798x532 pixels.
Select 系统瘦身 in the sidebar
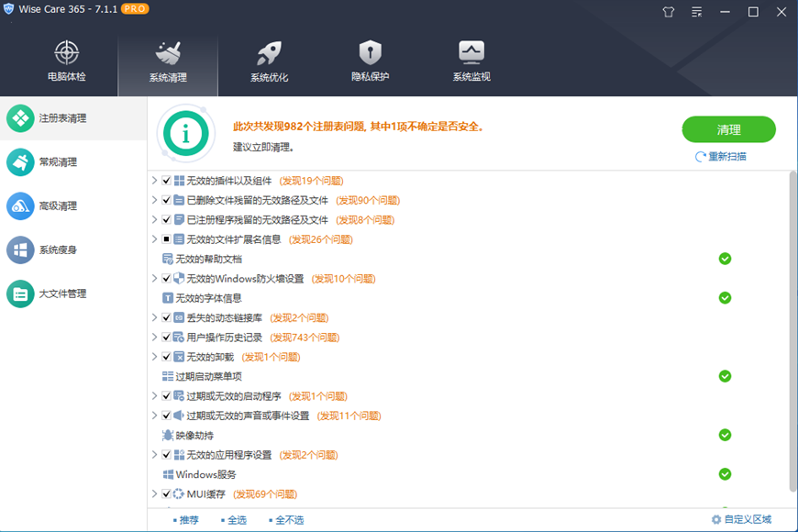point(73,249)
